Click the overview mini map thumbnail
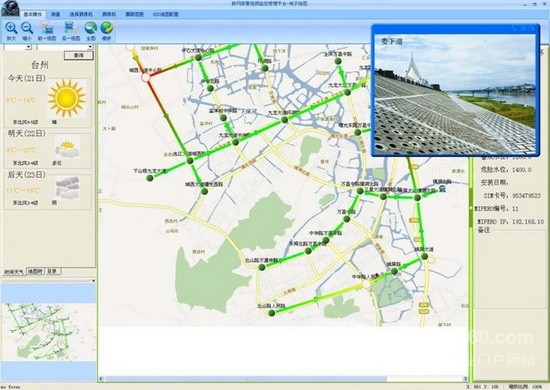The width and height of the screenshot is (550, 390). point(48,331)
